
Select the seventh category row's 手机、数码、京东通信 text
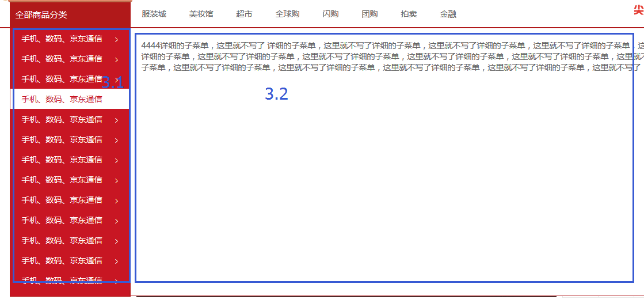(62, 160)
